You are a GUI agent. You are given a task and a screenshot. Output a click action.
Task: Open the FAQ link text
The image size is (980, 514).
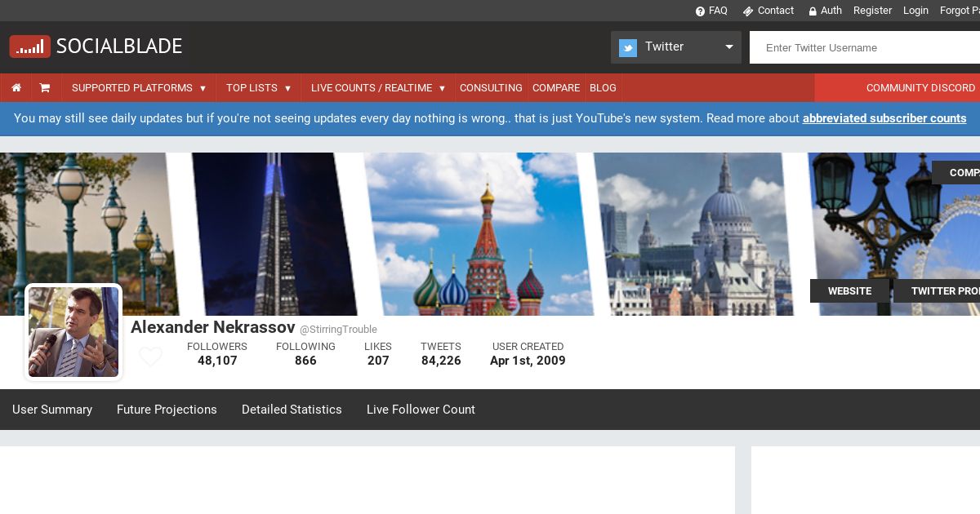718,11
